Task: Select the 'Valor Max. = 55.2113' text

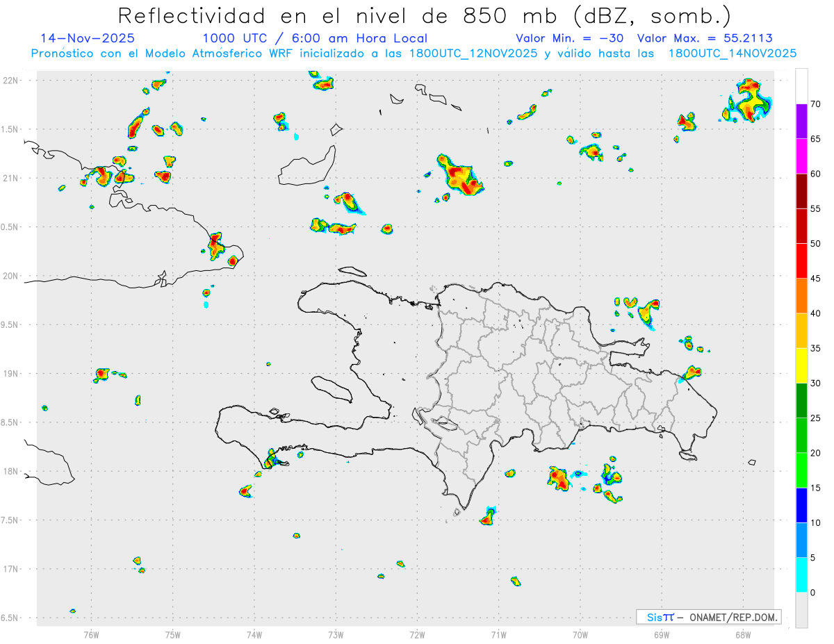Action: [705, 38]
